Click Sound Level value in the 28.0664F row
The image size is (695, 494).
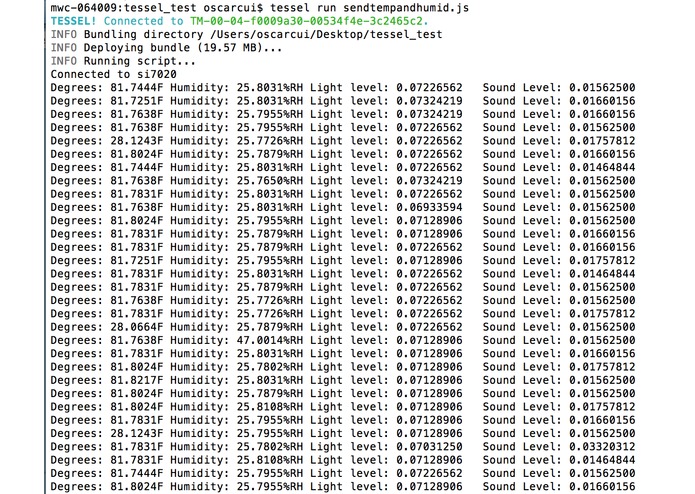(x=602, y=327)
